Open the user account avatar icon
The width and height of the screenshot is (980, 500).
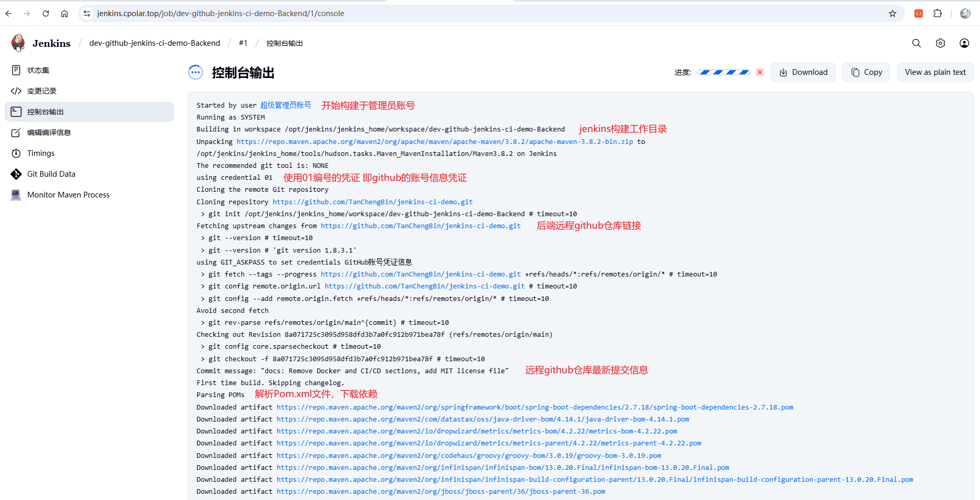coord(964,43)
